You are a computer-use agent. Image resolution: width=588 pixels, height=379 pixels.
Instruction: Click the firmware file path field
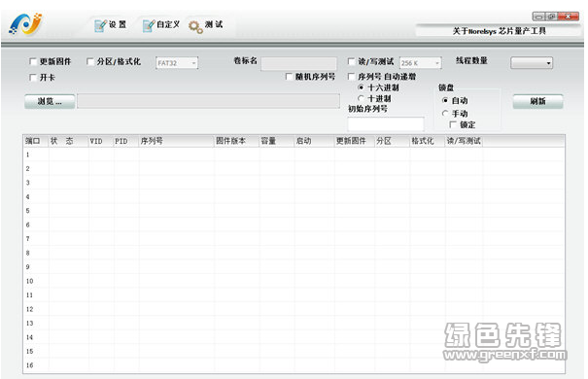(x=209, y=101)
